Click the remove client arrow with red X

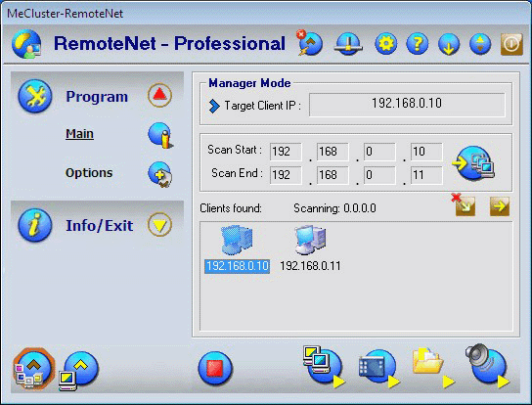click(464, 204)
